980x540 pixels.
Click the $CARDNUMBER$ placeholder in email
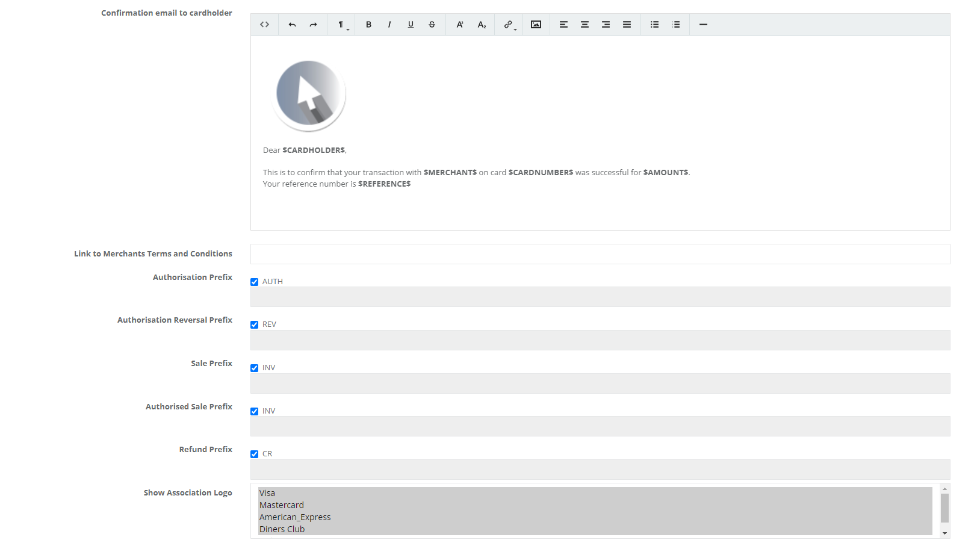tap(541, 172)
